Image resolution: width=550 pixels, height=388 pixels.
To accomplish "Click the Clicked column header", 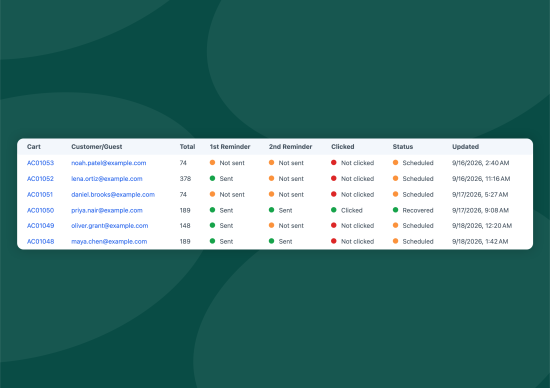I will pos(343,147).
